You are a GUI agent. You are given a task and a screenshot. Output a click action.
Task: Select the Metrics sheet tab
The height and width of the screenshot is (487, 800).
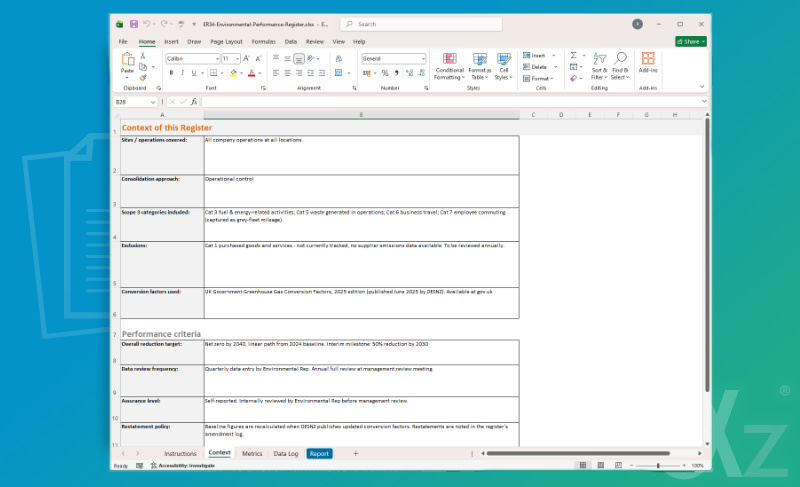click(x=252, y=453)
